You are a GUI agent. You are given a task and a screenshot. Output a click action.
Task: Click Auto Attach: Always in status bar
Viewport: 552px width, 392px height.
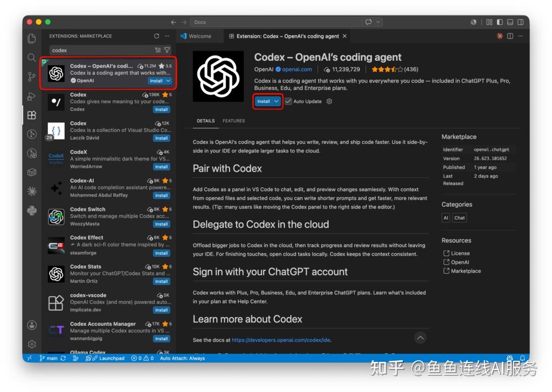point(182,358)
